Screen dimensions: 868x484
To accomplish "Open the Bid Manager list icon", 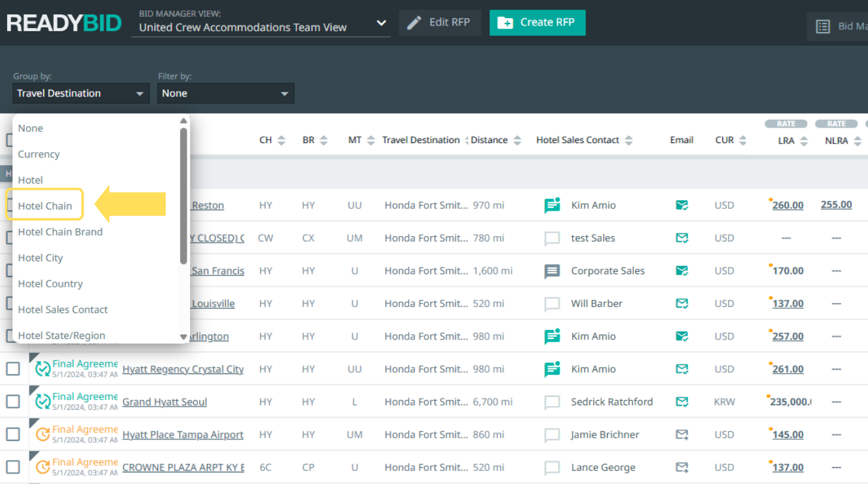I will (x=823, y=27).
